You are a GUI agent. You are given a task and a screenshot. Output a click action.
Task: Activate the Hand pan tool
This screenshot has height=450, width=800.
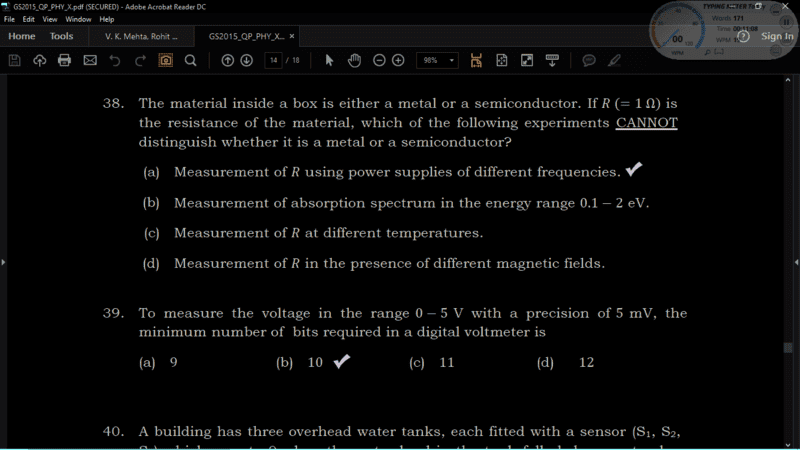pos(354,60)
